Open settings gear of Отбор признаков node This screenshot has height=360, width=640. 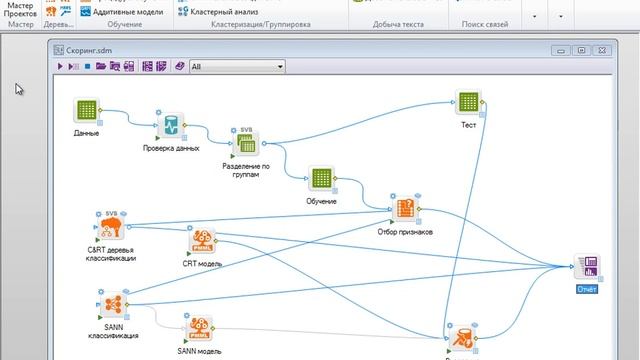pyautogui.click(x=393, y=196)
